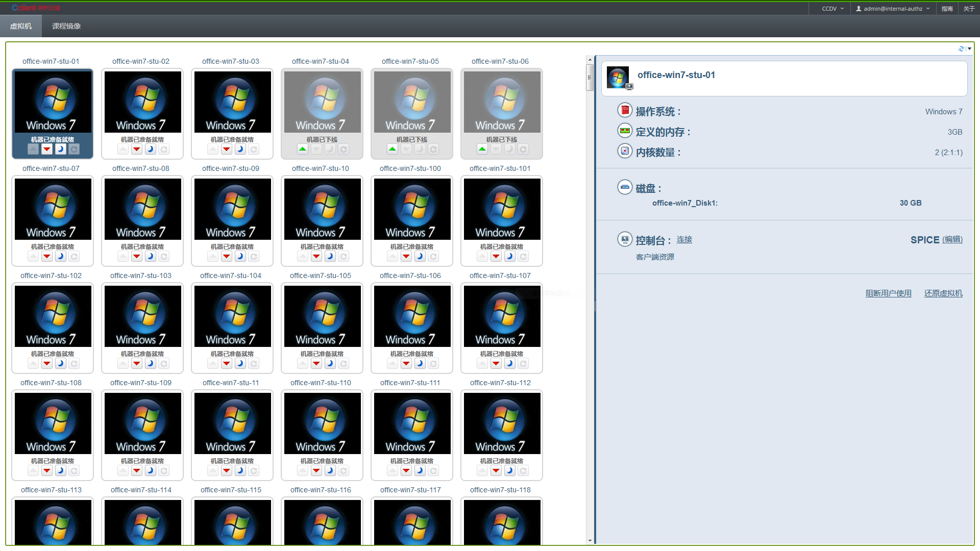Suspend office-win7-stu-100 using moon icon
980x551 pixels.
point(420,257)
